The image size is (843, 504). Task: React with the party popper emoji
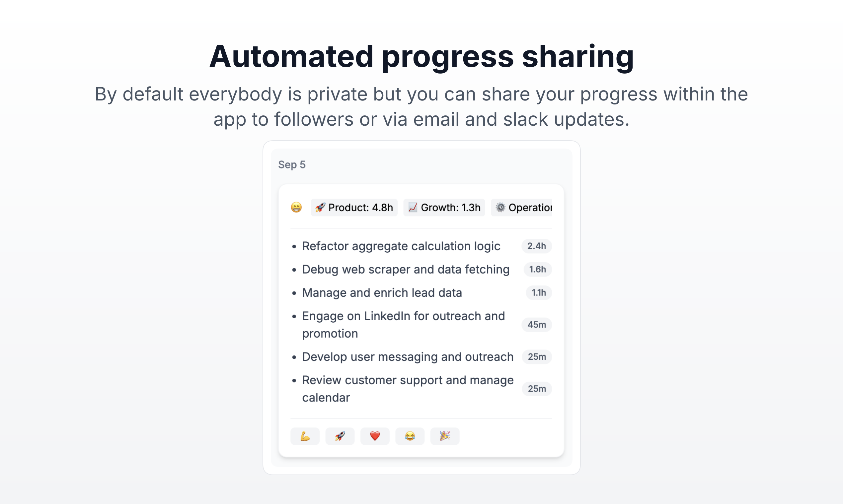tap(445, 436)
